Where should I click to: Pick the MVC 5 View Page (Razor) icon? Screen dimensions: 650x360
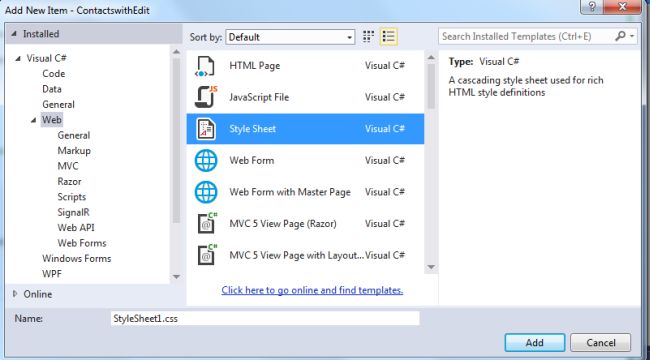click(207, 224)
